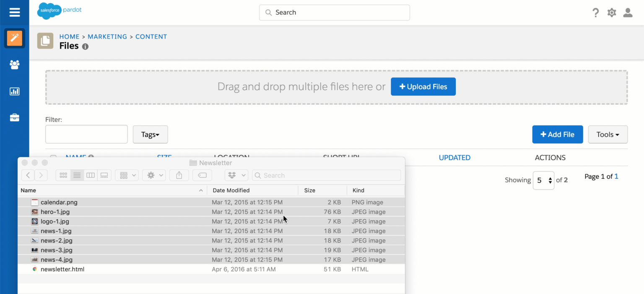
Task: Click the Upload Files button
Action: point(423,86)
